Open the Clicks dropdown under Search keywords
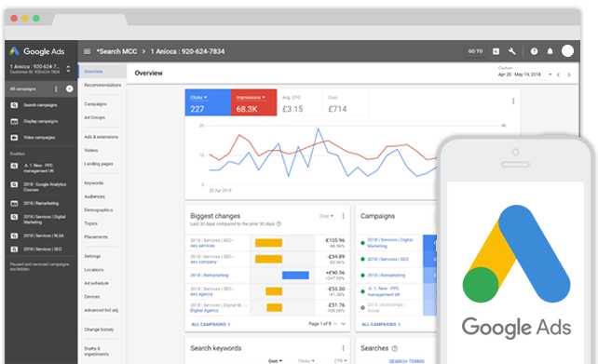The width and height of the screenshot is (598, 364). 306,361
